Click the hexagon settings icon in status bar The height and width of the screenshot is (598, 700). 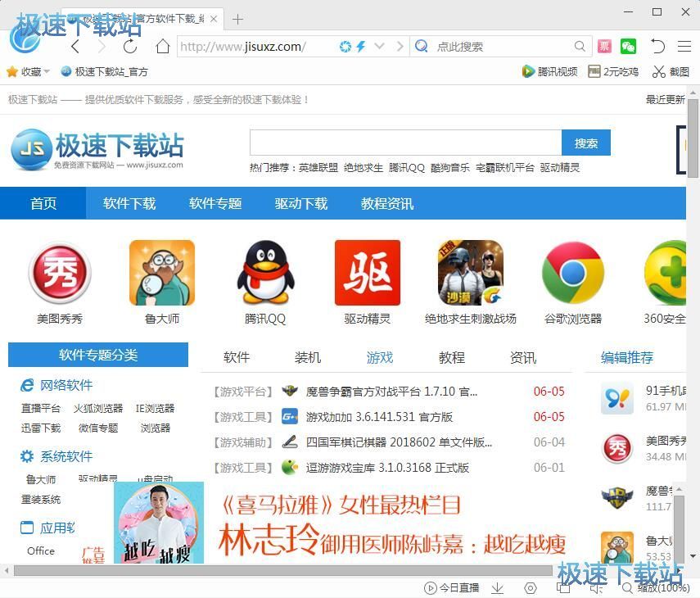point(530,588)
